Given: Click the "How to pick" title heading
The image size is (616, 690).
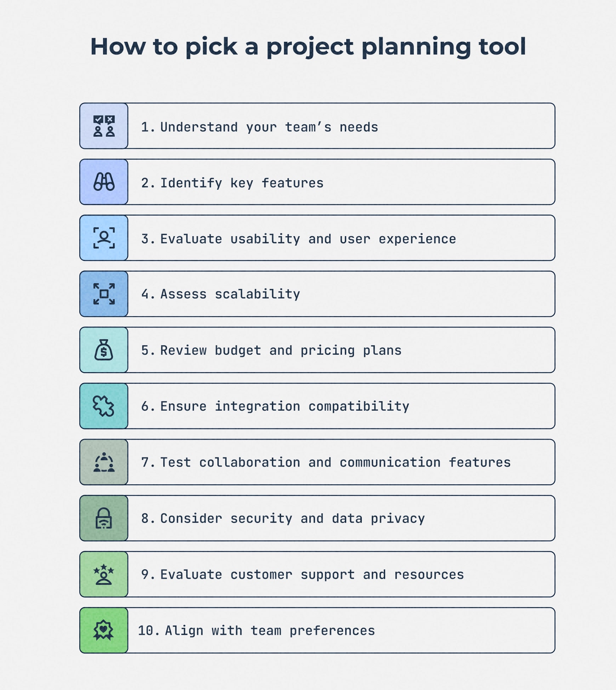Looking at the screenshot, I should pyautogui.click(x=308, y=46).
